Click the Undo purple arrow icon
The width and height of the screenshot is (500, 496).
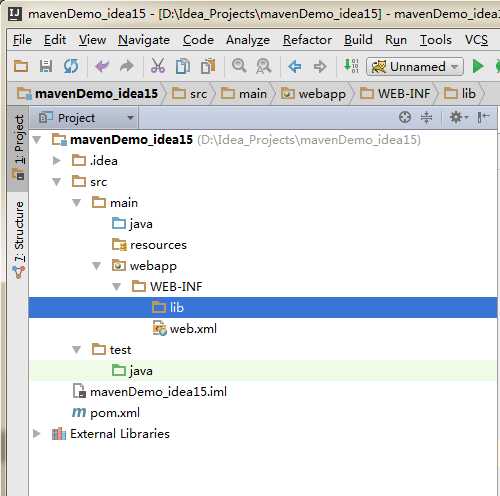[x=102, y=66]
